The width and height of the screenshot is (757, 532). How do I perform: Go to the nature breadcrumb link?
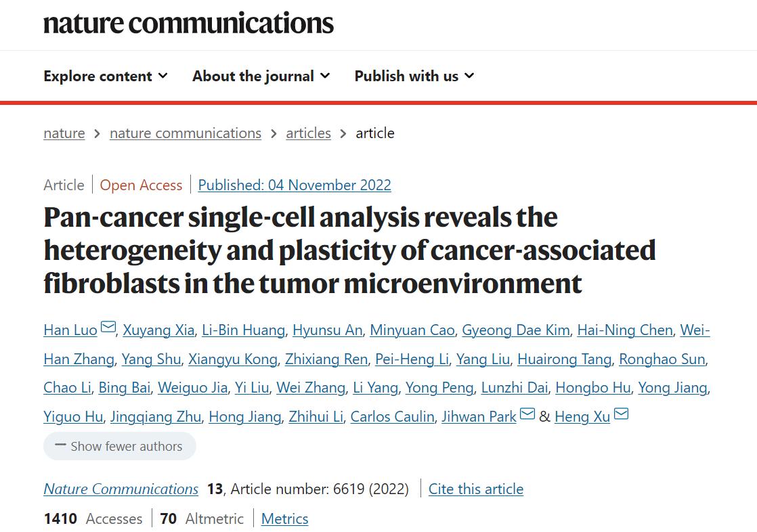pos(64,133)
